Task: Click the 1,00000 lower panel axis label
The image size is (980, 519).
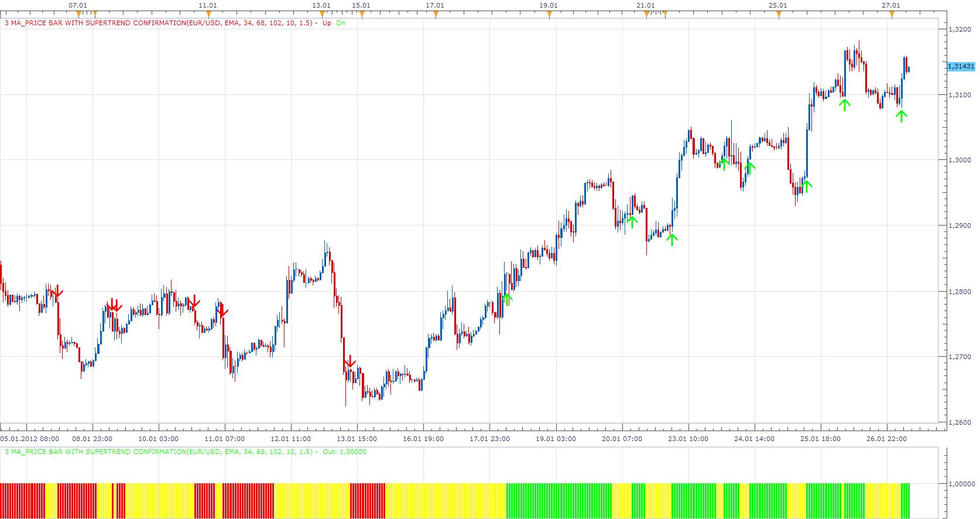Action: click(x=962, y=484)
